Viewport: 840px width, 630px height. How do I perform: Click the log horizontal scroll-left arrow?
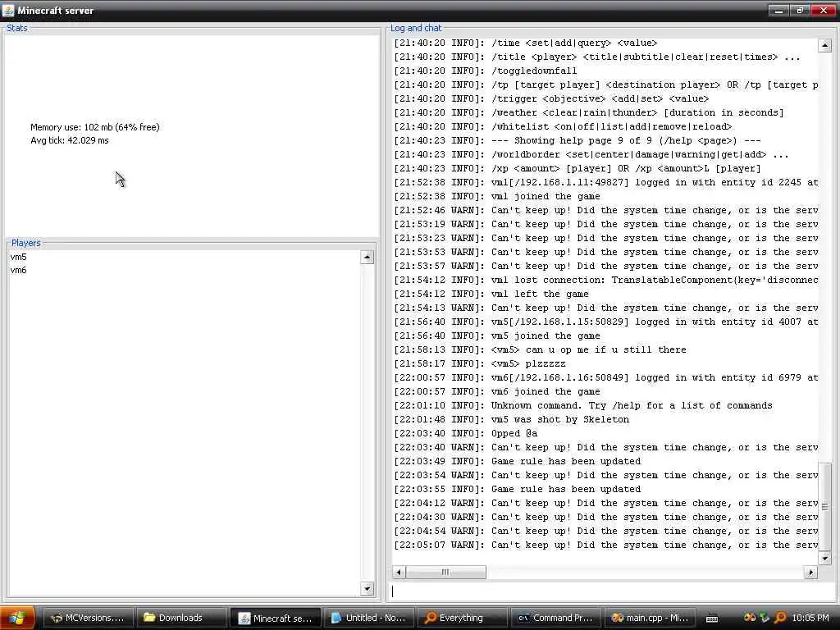pos(398,572)
